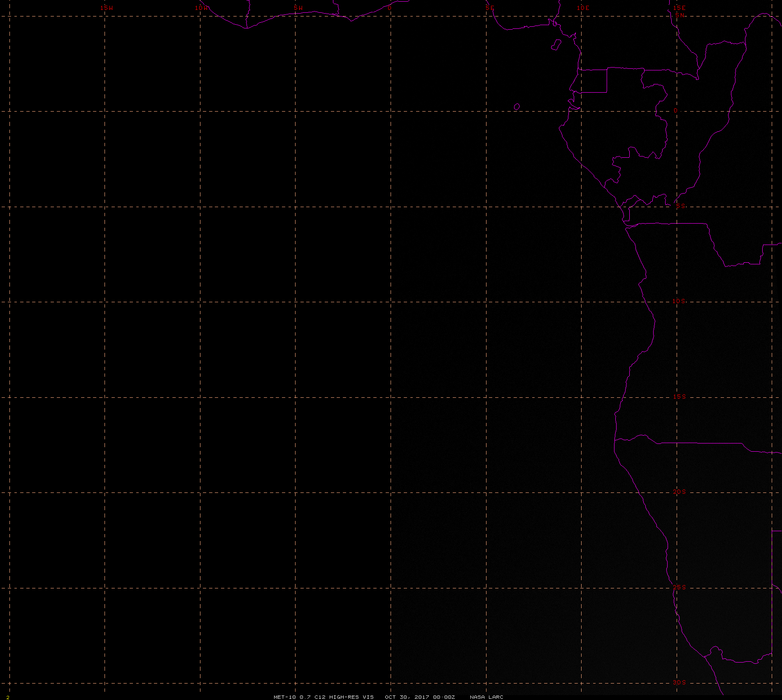The width and height of the screenshot is (782, 700).
Task: Click the 15S latitude label
Action: coord(679,397)
